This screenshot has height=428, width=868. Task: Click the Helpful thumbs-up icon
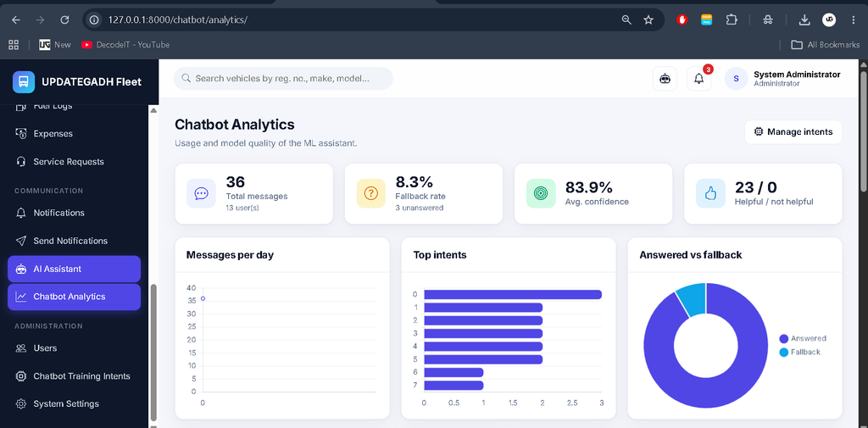(x=710, y=193)
